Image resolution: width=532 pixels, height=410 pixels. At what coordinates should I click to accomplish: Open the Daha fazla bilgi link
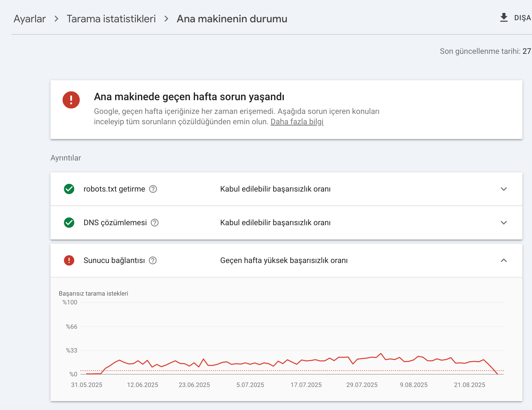(297, 122)
